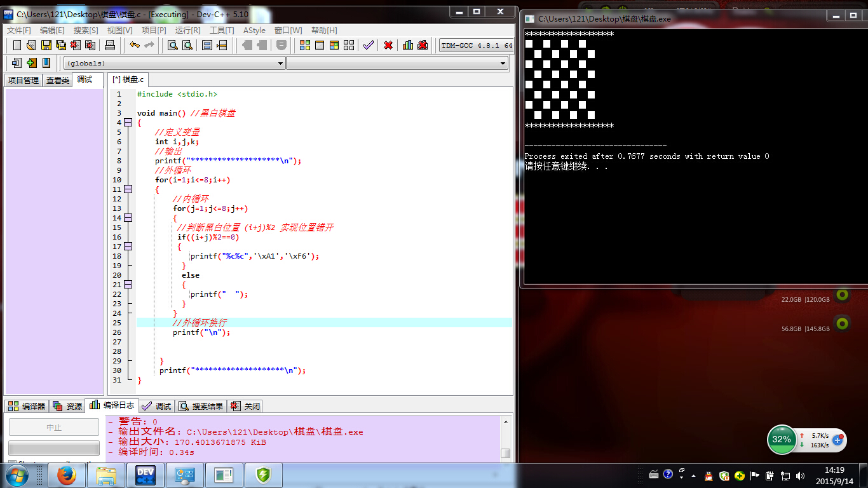Click the first icon left of Insert
This screenshot has width=868, height=488.
[x=17, y=62]
